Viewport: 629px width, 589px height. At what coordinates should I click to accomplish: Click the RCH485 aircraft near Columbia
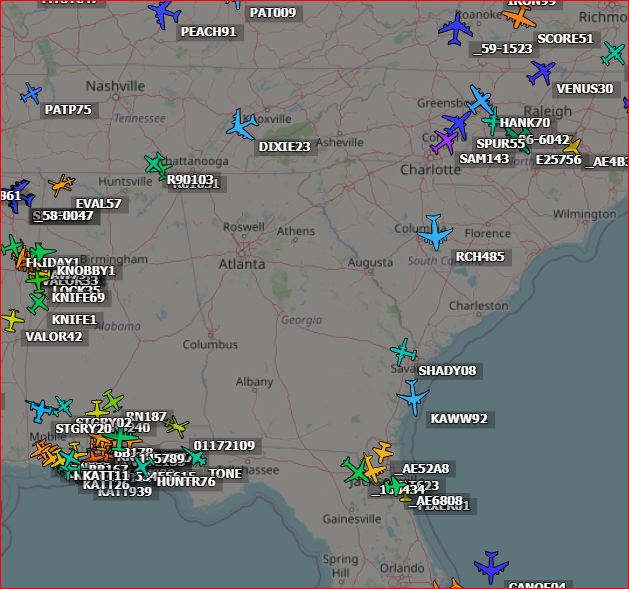pyautogui.click(x=435, y=232)
